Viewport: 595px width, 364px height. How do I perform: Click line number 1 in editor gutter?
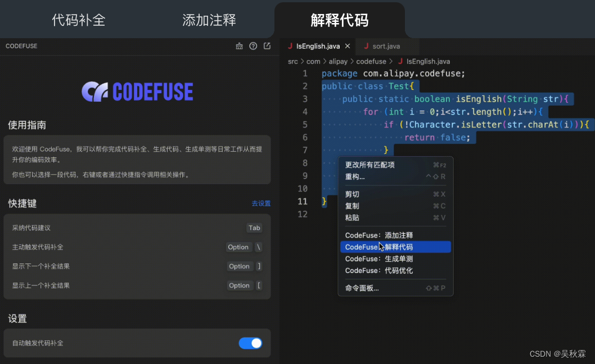point(305,73)
